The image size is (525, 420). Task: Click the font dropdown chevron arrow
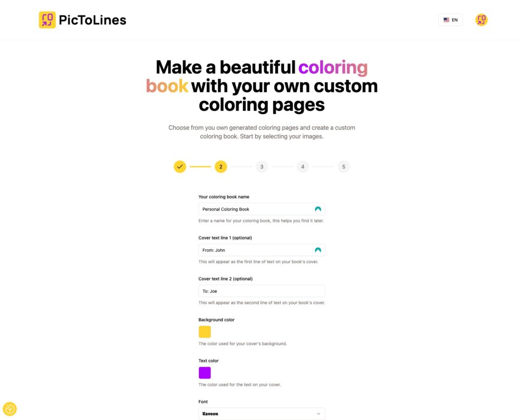318,414
